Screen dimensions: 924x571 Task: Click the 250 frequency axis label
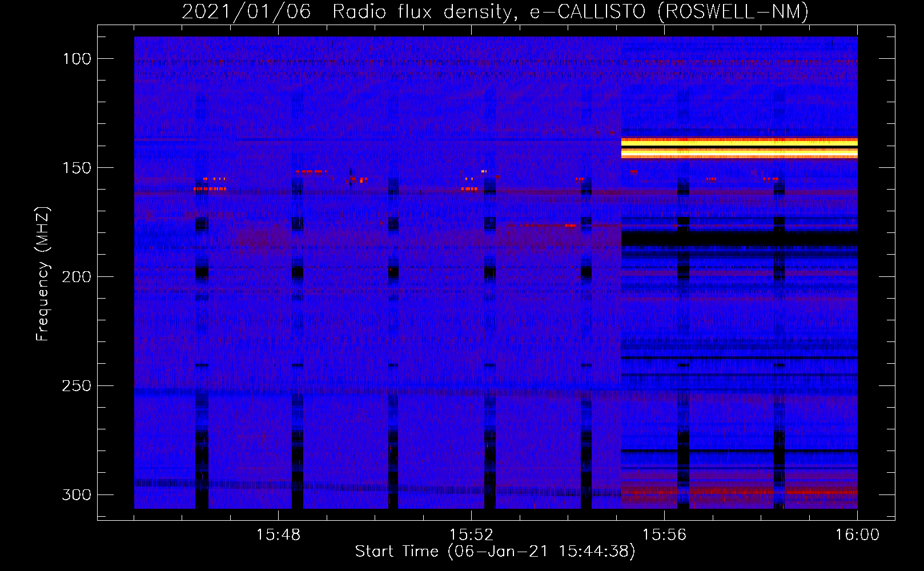[x=77, y=386]
